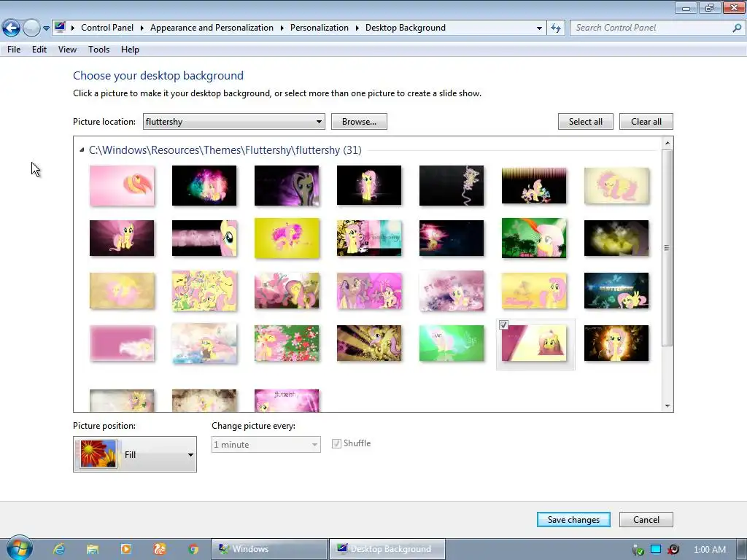The width and height of the screenshot is (747, 560).
Task: Click the 1:00 AM taskbar clock
Action: pyautogui.click(x=709, y=550)
